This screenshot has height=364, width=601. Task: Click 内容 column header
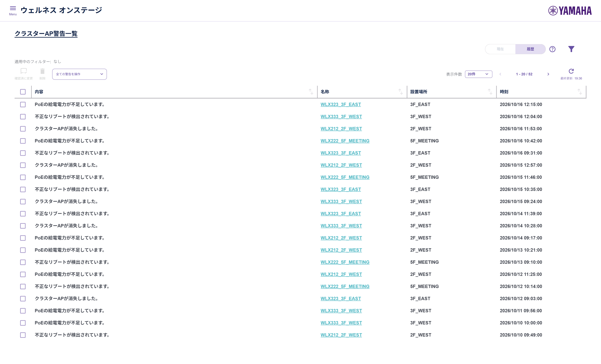click(x=39, y=92)
